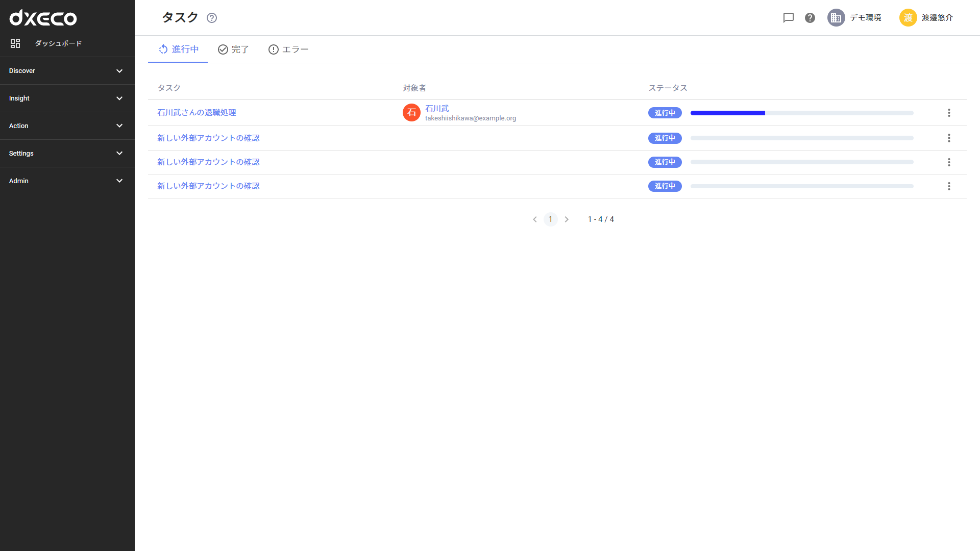Toggle the Admin section in sidebar
Screen dimensions: 980x551
click(67, 181)
